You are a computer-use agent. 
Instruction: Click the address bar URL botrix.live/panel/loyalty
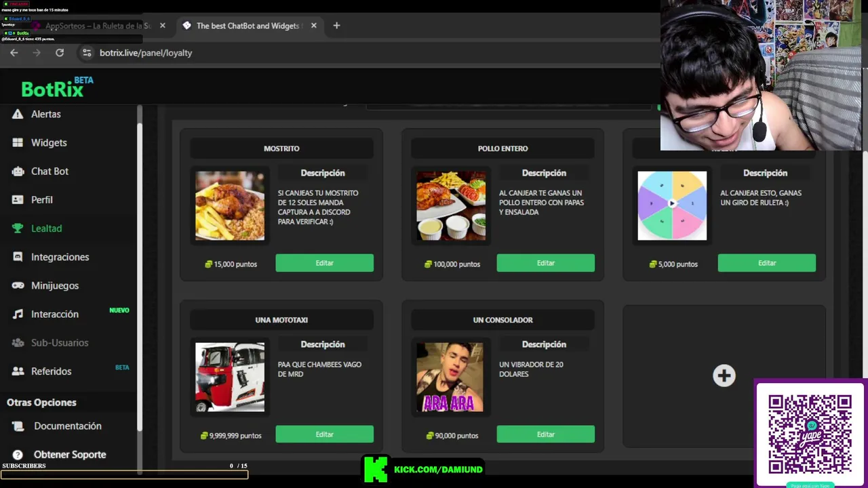(x=146, y=53)
